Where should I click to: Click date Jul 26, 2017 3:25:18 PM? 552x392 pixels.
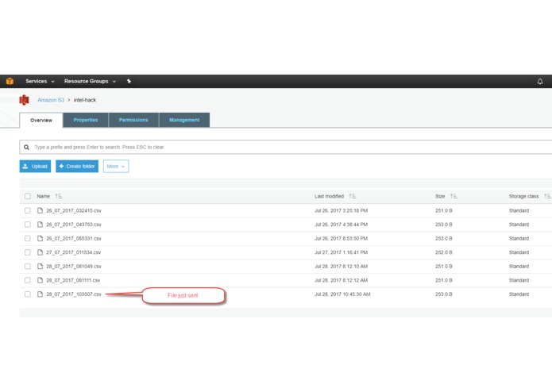[x=341, y=210]
